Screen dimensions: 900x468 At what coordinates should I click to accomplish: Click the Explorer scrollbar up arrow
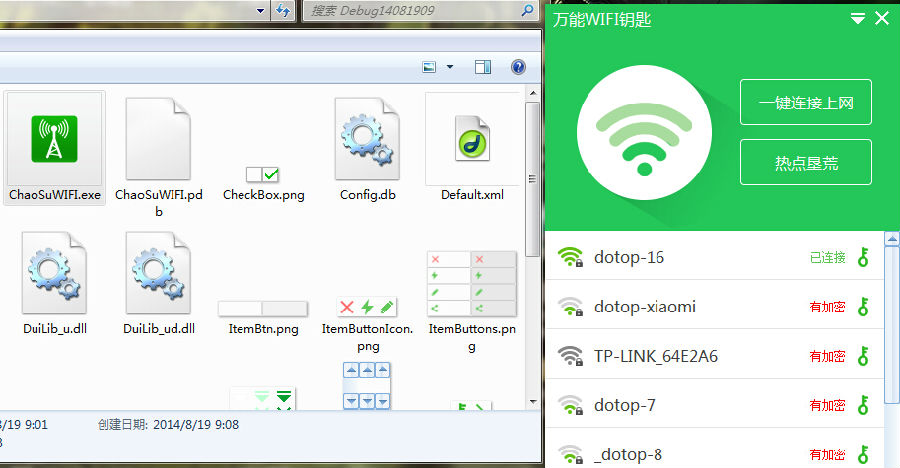tap(533, 93)
